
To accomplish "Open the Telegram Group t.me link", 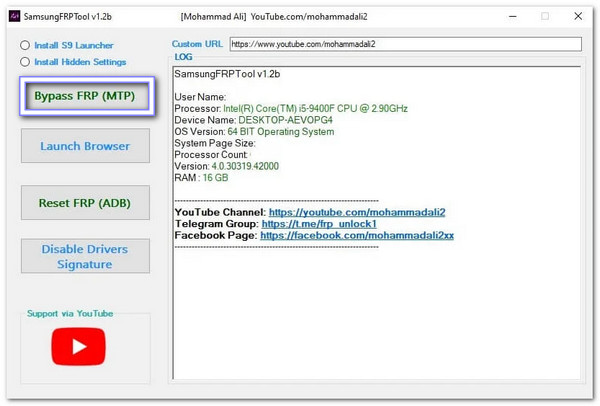I will coord(319,224).
